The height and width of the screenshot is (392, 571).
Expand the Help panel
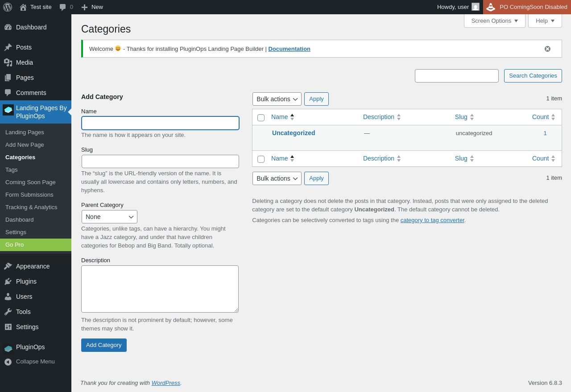(x=545, y=21)
